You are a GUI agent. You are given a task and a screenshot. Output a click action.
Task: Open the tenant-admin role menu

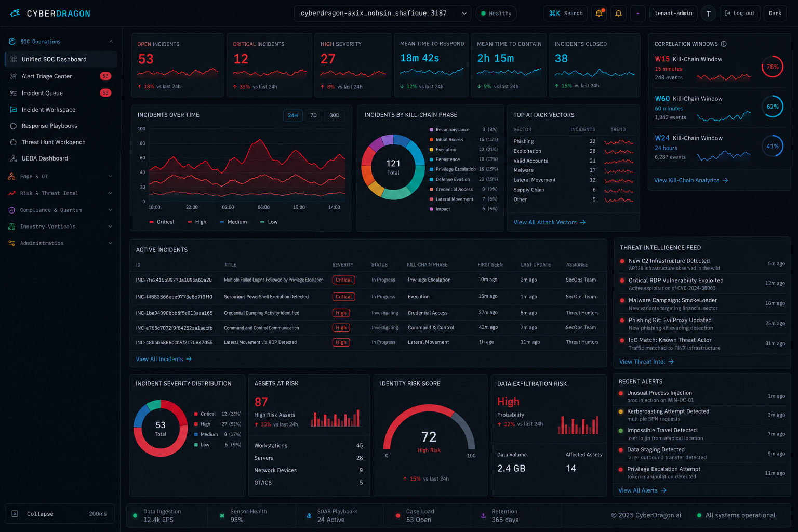tap(673, 14)
